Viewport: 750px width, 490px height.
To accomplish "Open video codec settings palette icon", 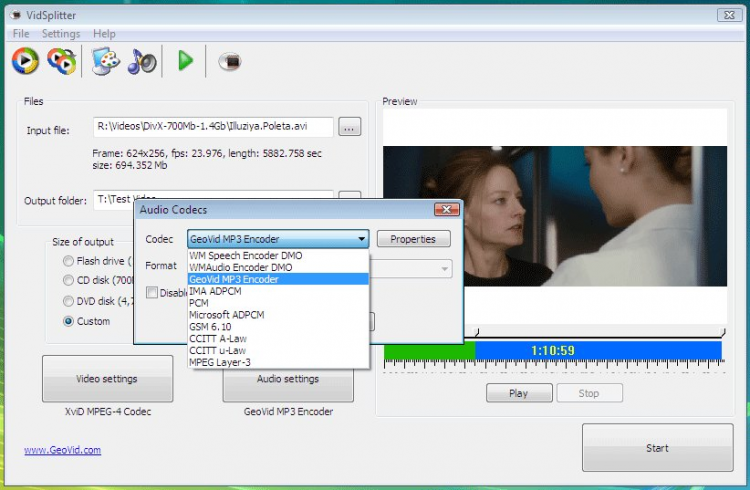I will click(105, 61).
